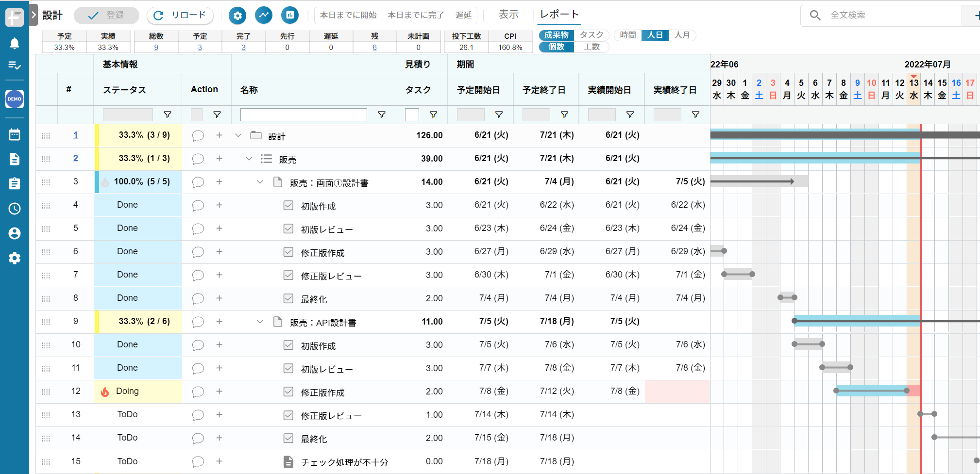The width and height of the screenshot is (980, 474).
Task: Open the user profile icon in sidebar
Action: pyautogui.click(x=15, y=233)
